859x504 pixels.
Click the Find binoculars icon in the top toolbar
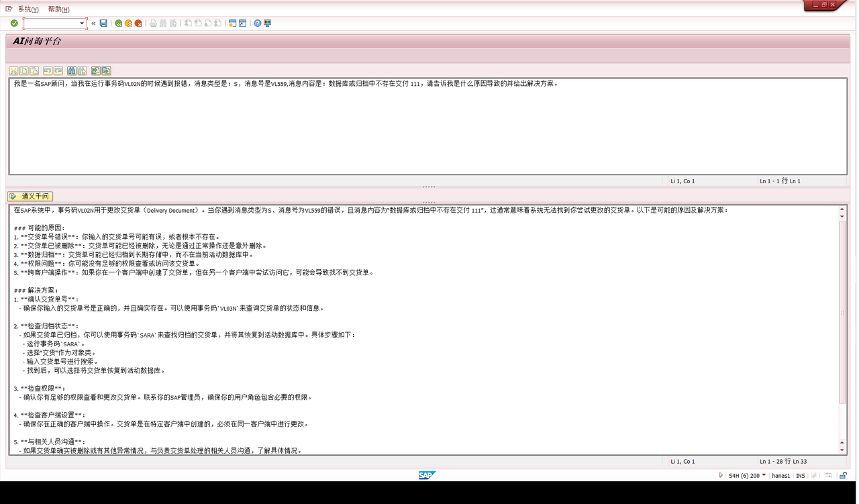pos(163,23)
